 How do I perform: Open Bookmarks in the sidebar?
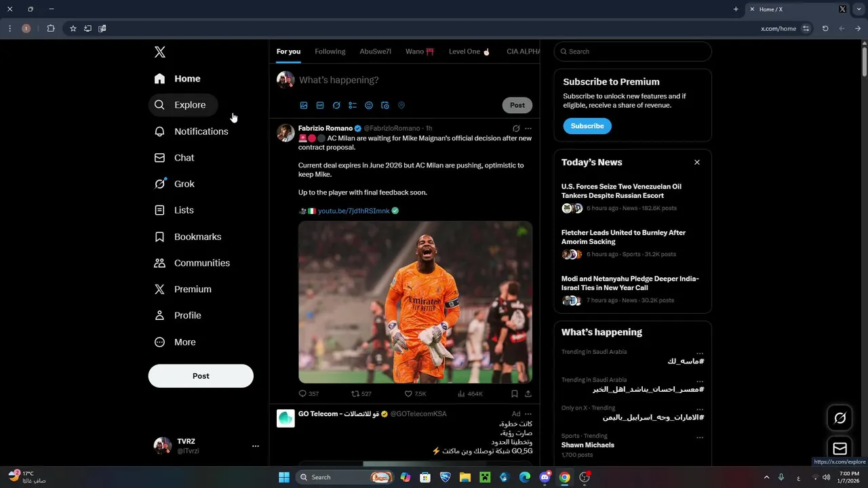coord(189,237)
